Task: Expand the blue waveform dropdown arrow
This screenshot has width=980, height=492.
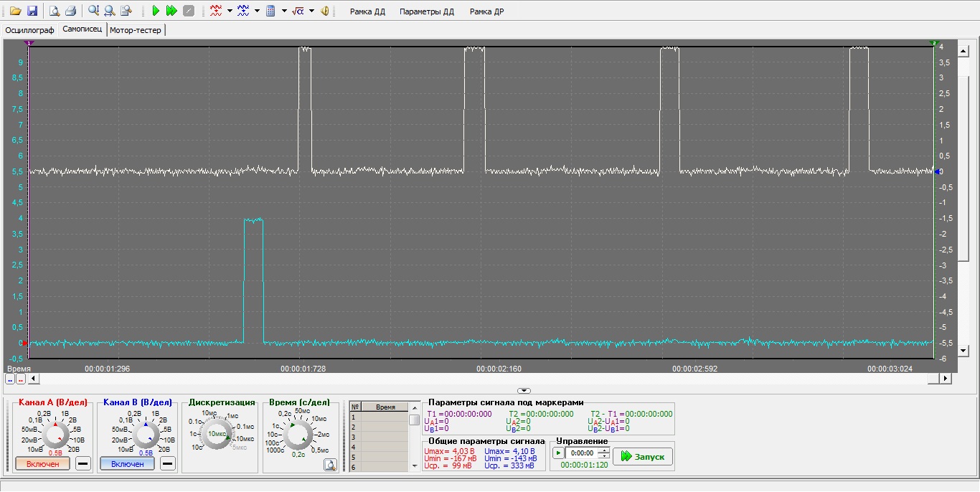Action: pos(257,11)
